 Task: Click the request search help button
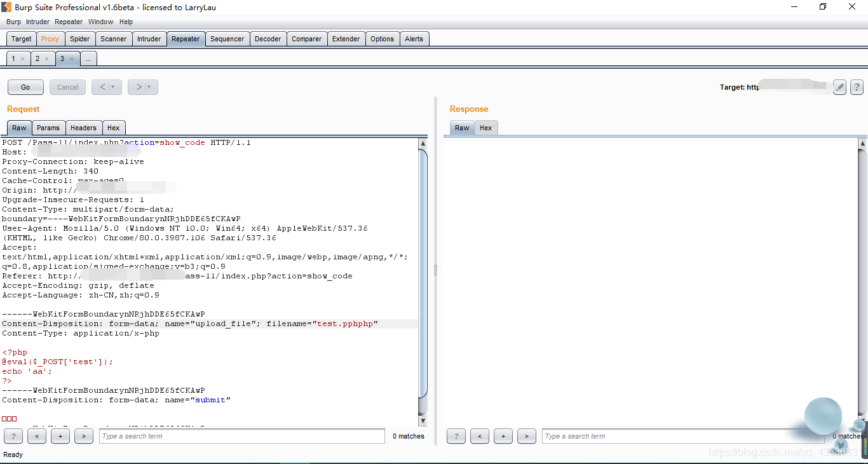[x=13, y=436]
